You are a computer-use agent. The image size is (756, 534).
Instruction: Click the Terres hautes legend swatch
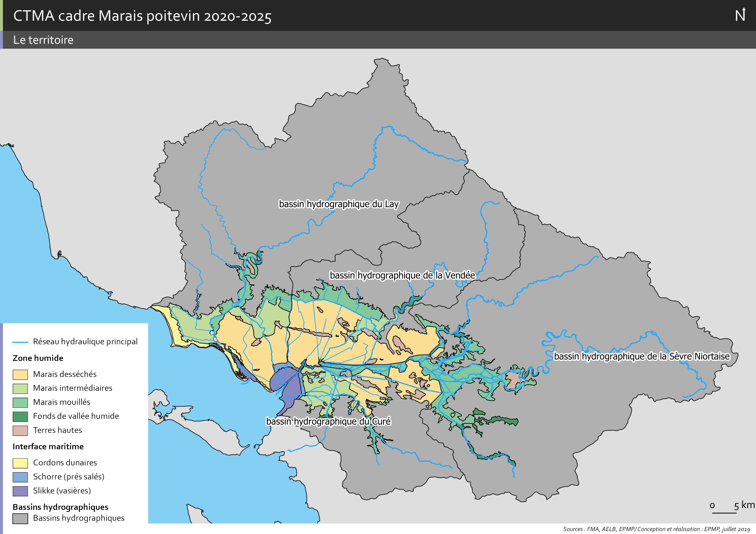[x=20, y=431]
